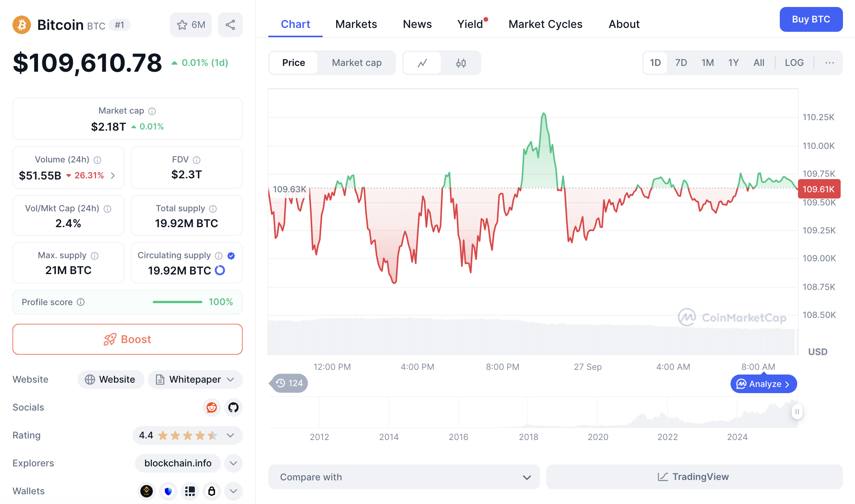Image resolution: width=855 pixels, height=504 pixels.
Task: Click the Boost button
Action: click(128, 339)
